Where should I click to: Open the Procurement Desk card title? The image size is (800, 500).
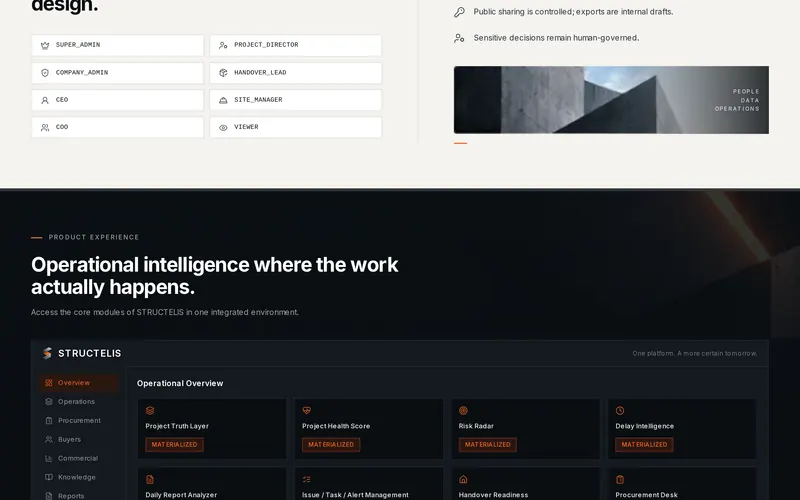point(646,495)
